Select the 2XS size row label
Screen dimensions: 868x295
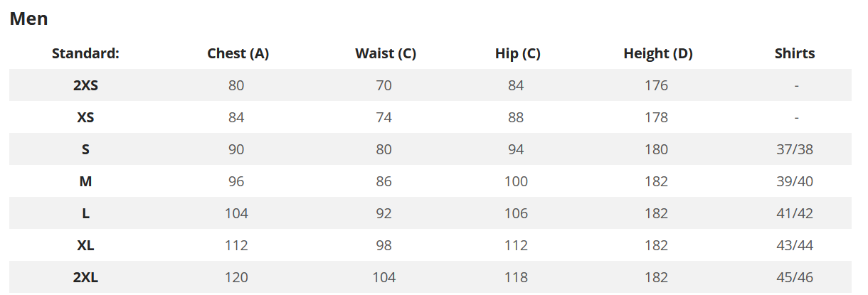pos(85,85)
